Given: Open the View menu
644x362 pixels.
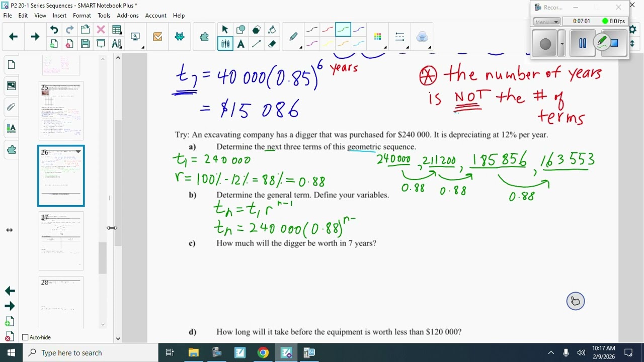Looking at the screenshot, I should pyautogui.click(x=40, y=16).
